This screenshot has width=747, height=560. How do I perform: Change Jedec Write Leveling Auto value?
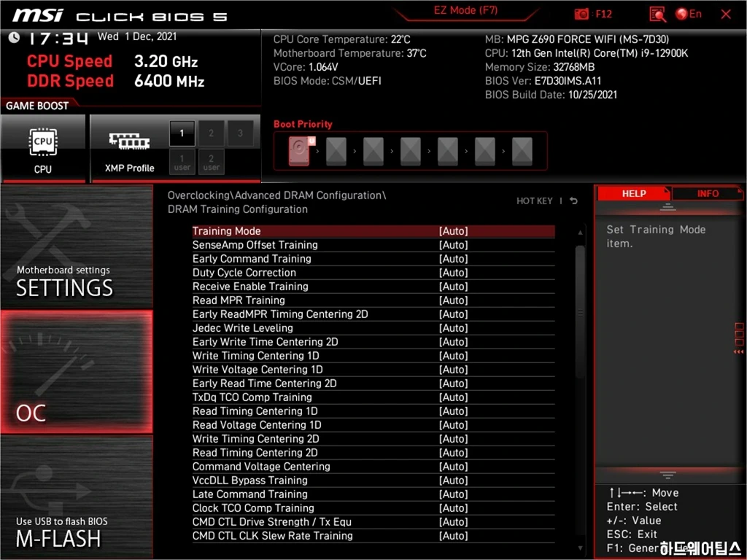point(453,327)
